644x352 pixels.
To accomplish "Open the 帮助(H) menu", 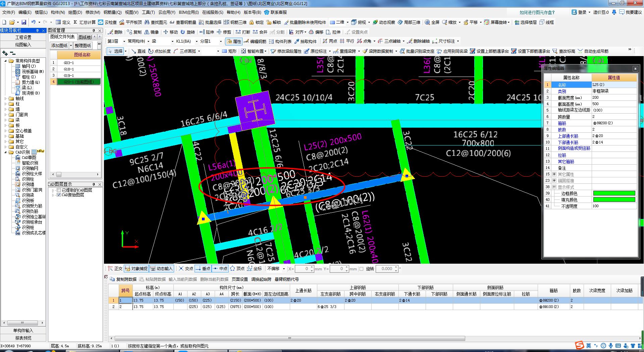I will (x=233, y=12).
